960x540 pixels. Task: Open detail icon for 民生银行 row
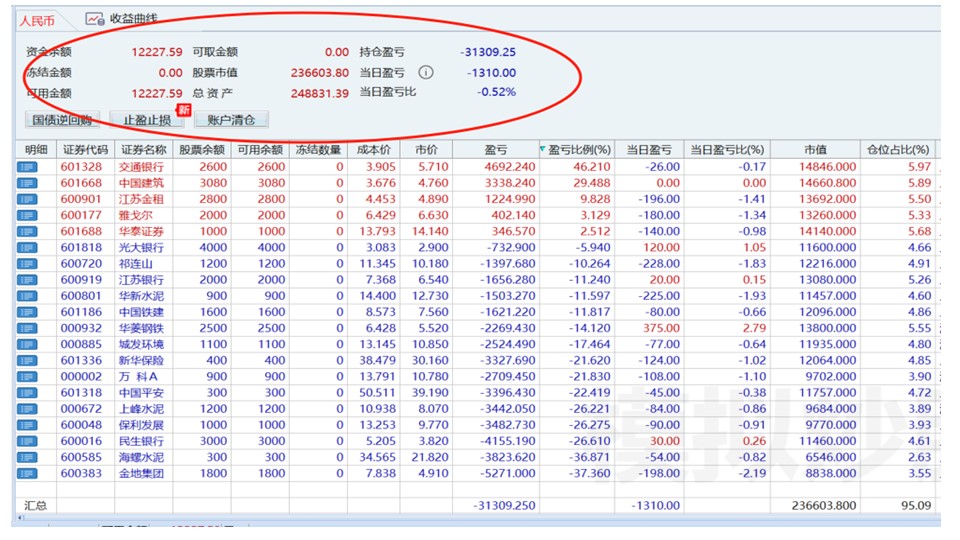[x=27, y=441]
